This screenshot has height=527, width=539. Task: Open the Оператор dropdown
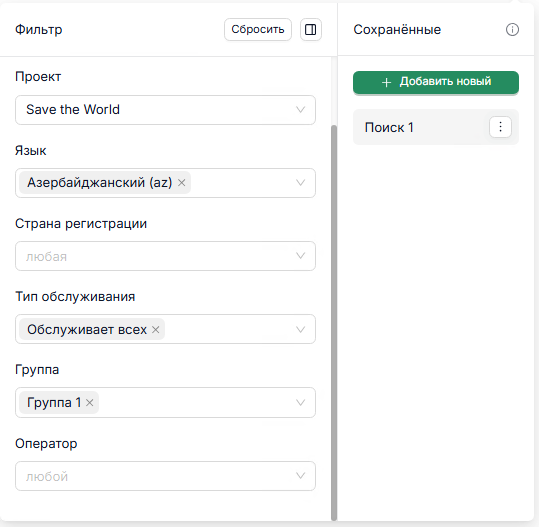tap(165, 476)
